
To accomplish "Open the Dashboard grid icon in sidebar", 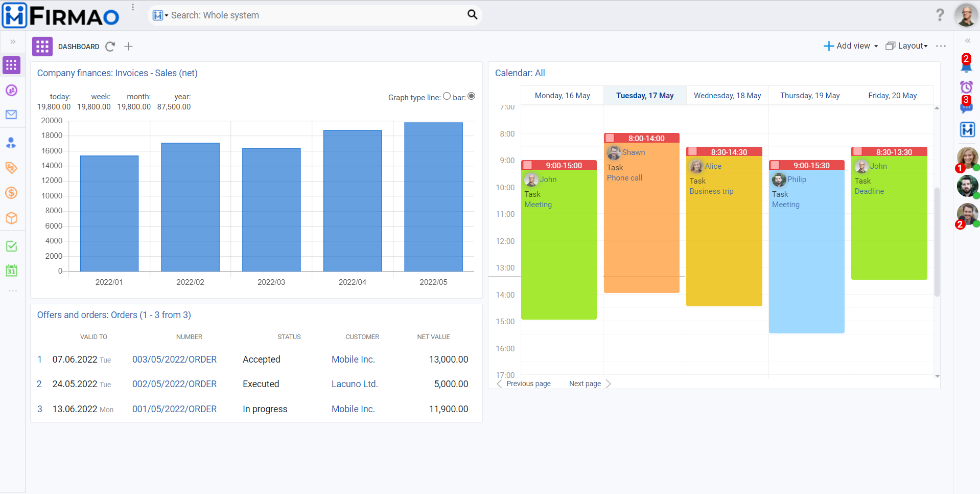I will tap(12, 65).
